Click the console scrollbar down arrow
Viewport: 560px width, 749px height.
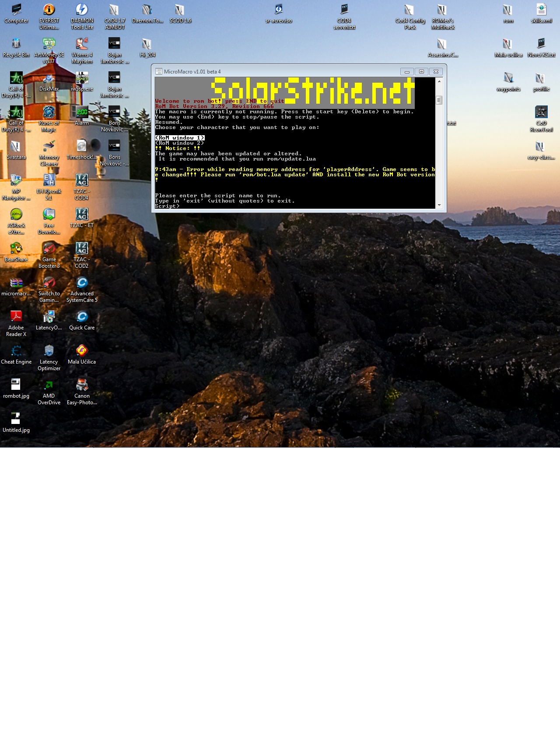[439, 205]
